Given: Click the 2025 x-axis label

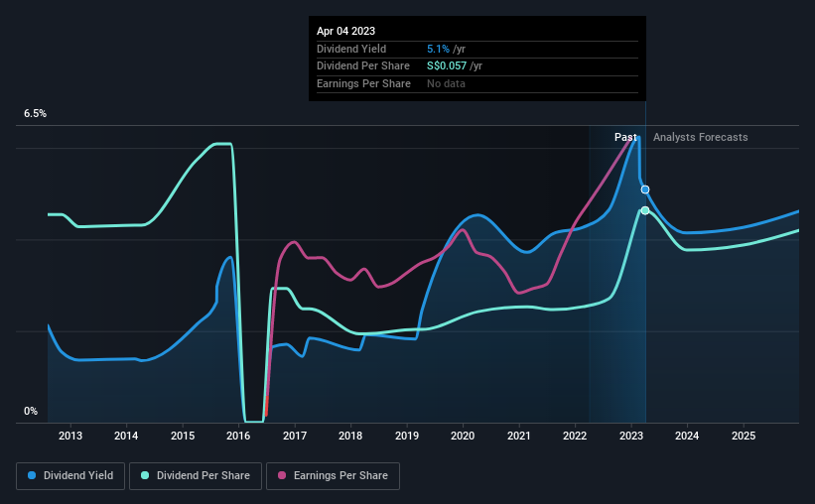Looking at the screenshot, I should [744, 436].
